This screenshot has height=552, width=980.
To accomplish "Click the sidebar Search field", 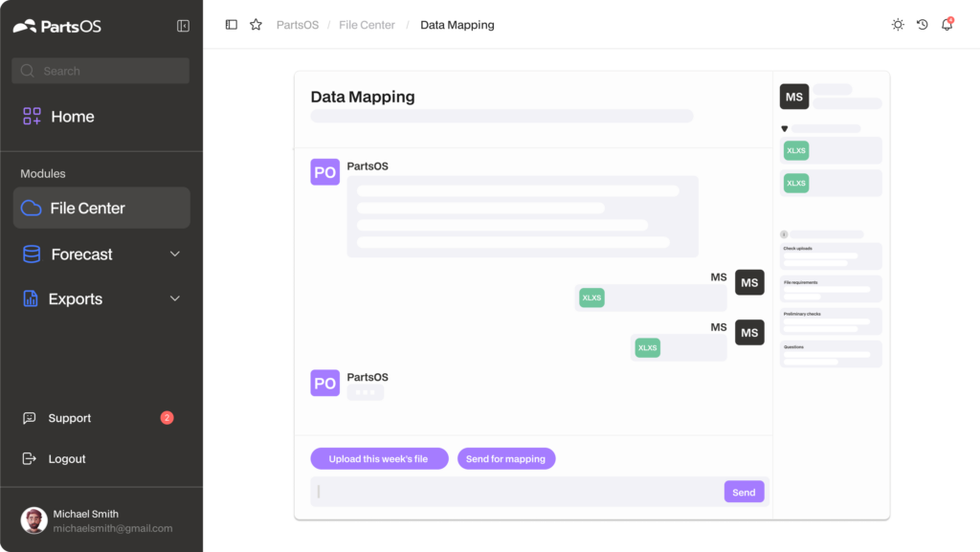I will pyautogui.click(x=100, y=71).
